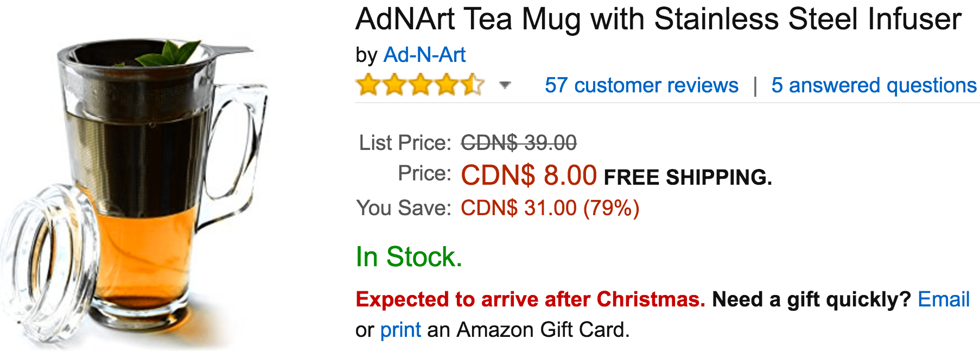
Task: Click the half-filled fifth rating star
Action: click(x=473, y=85)
